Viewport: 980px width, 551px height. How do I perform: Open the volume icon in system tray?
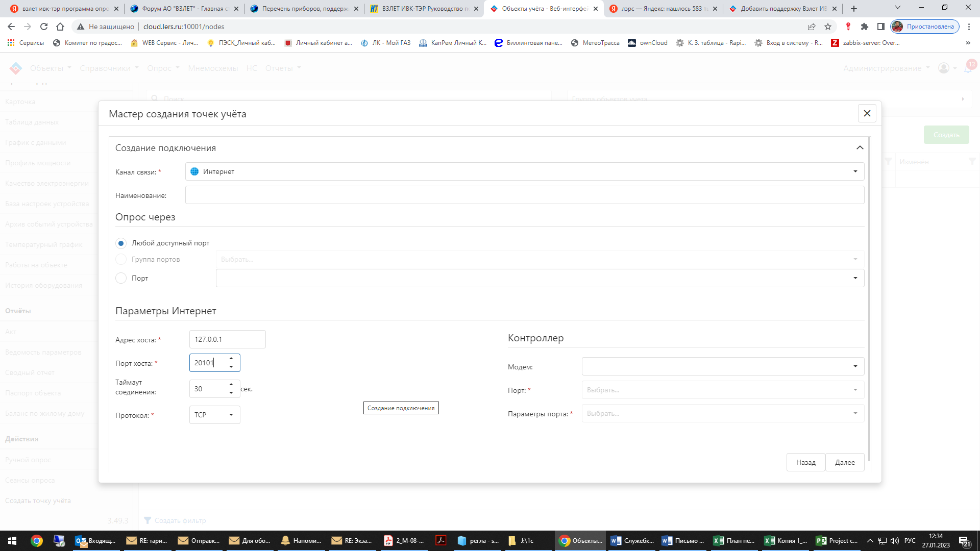coord(894,541)
